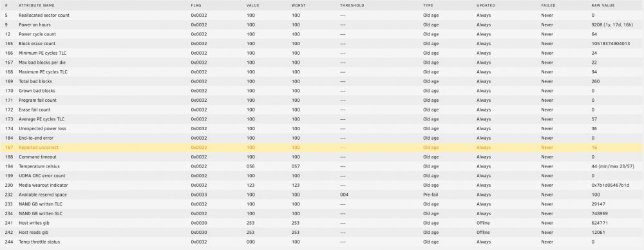Click the Power on hours attribute
The width and height of the screenshot is (644, 250).
pos(35,24)
